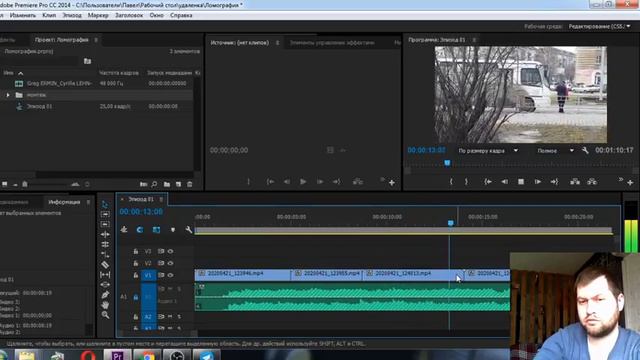Image resolution: width=640 pixels, height=360 pixels.
Task: Expand the 'монтаж' folder triangle
Action: [8, 95]
